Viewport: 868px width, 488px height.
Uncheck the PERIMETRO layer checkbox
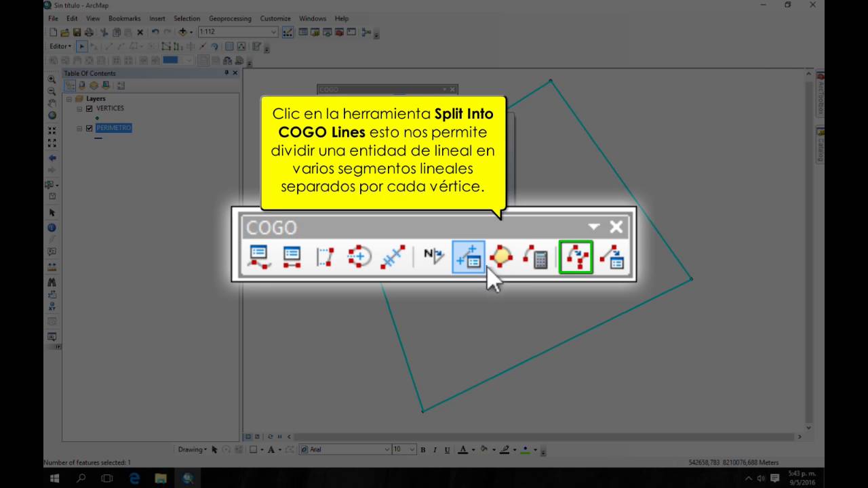tap(89, 128)
